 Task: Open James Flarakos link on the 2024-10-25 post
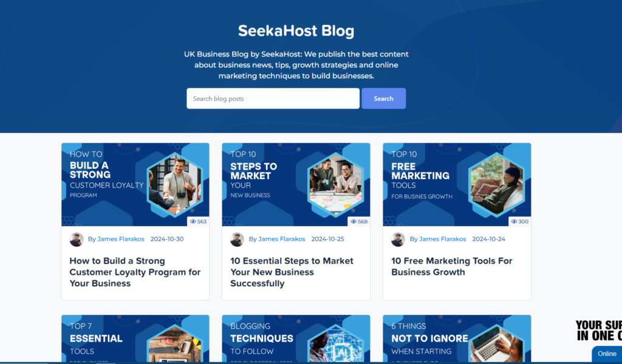282,239
